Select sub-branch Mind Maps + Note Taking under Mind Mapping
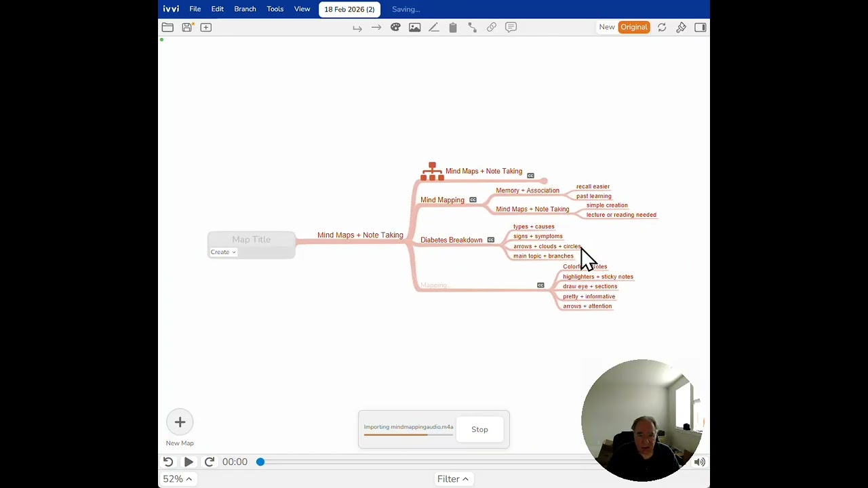868x488 pixels. coord(532,209)
